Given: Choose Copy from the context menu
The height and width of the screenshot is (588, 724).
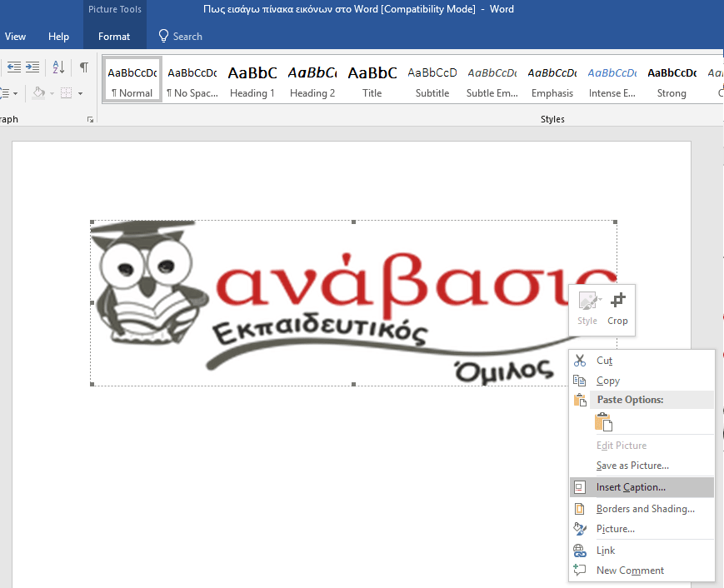Looking at the screenshot, I should [x=642, y=381].
